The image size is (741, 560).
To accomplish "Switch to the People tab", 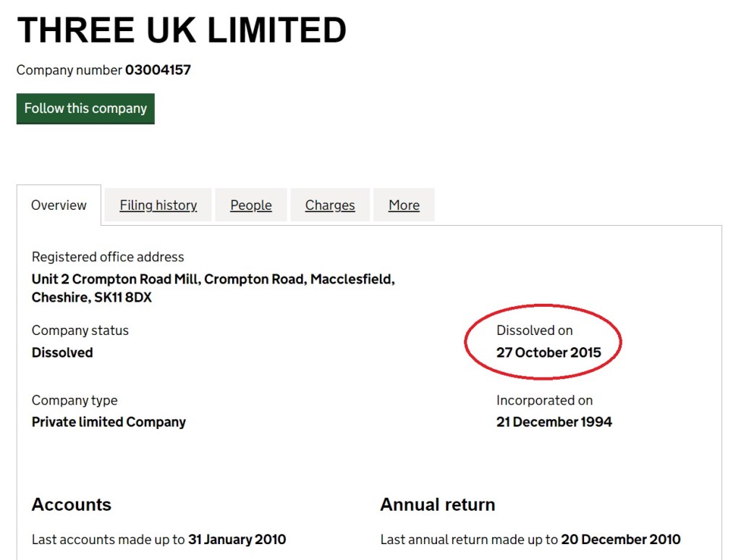I will (x=251, y=205).
